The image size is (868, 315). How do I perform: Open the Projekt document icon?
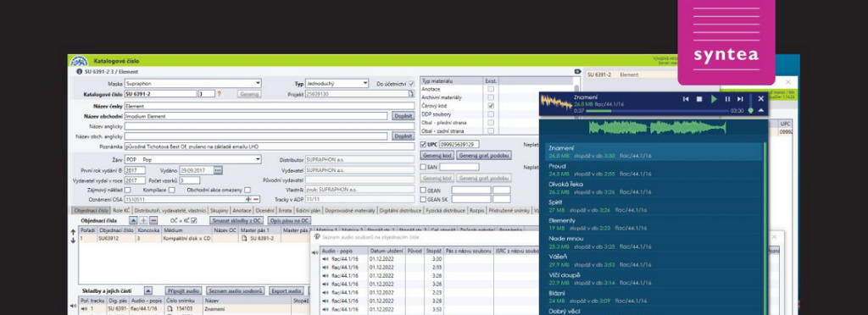pyautogui.click(x=411, y=94)
